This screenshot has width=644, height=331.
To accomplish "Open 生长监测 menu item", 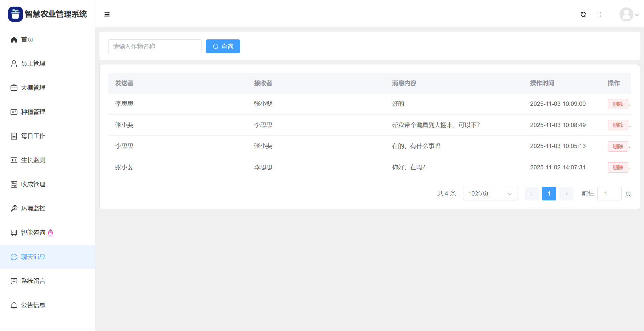I will pyautogui.click(x=33, y=160).
